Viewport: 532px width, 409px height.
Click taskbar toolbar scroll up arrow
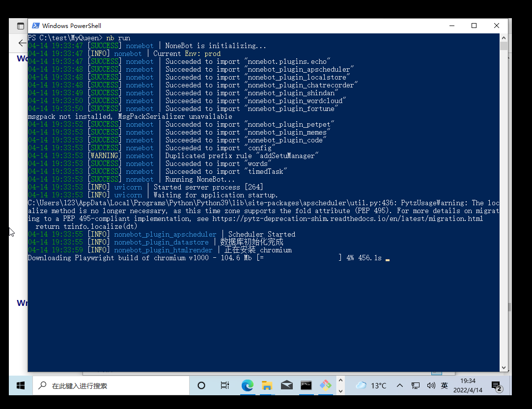[x=340, y=381]
